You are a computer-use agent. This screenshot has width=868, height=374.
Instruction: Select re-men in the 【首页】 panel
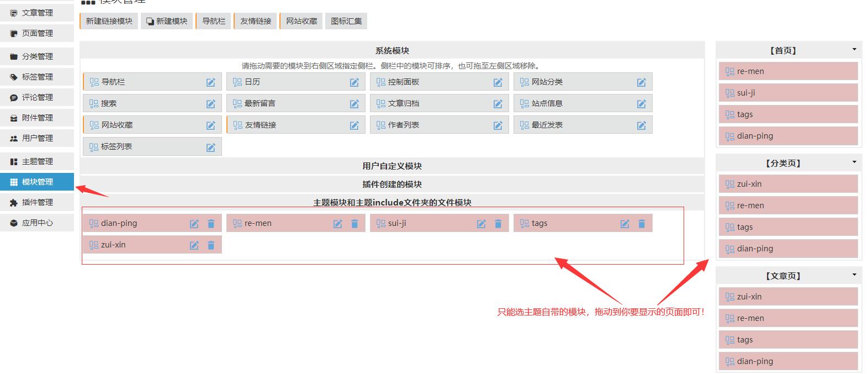[788, 71]
